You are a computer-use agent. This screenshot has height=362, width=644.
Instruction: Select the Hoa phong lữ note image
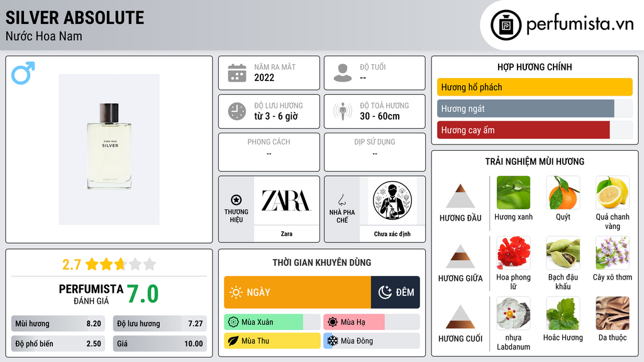(513, 253)
